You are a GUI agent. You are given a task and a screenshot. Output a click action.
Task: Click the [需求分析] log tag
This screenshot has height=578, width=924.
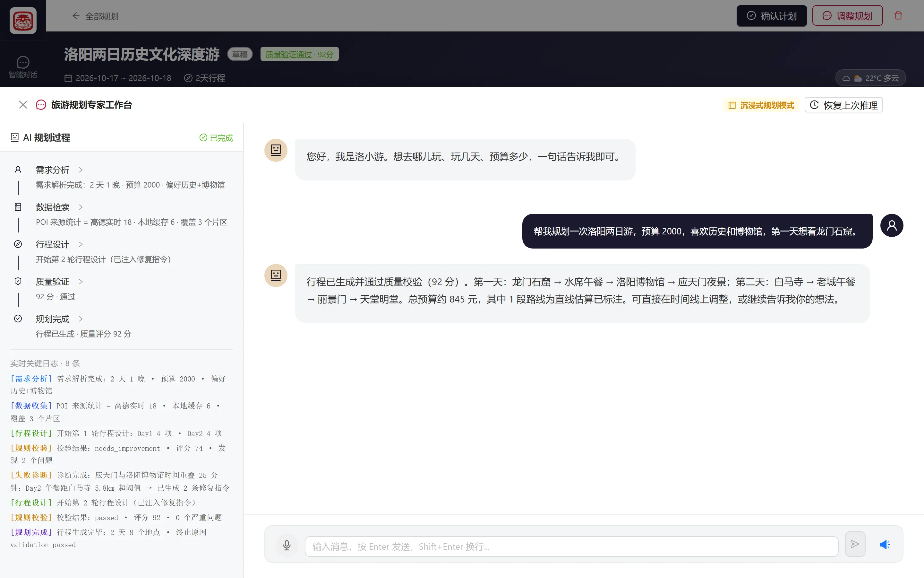pos(31,379)
